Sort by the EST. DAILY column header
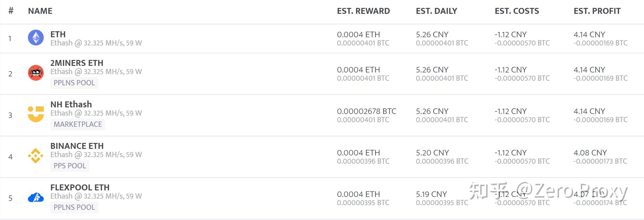The height and width of the screenshot is (220, 644). (436, 11)
